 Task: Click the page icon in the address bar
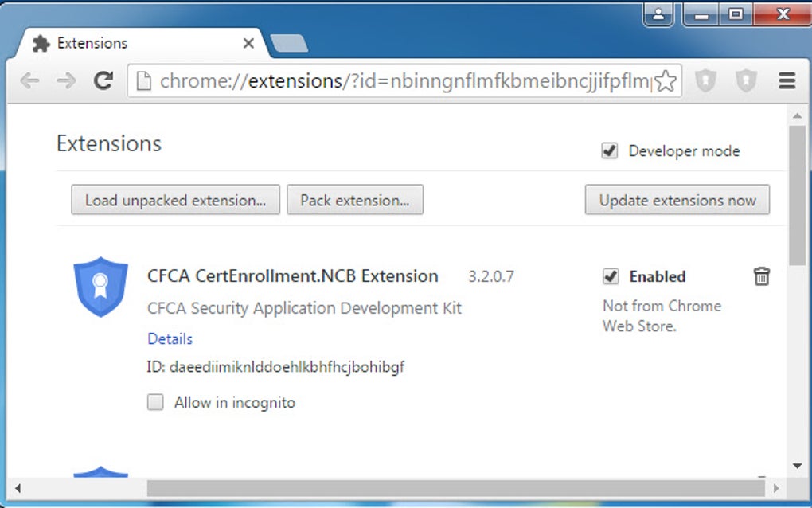click(x=143, y=80)
